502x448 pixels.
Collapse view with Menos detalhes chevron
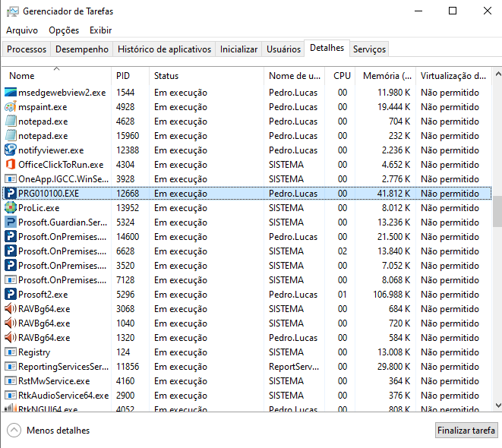click(14, 431)
